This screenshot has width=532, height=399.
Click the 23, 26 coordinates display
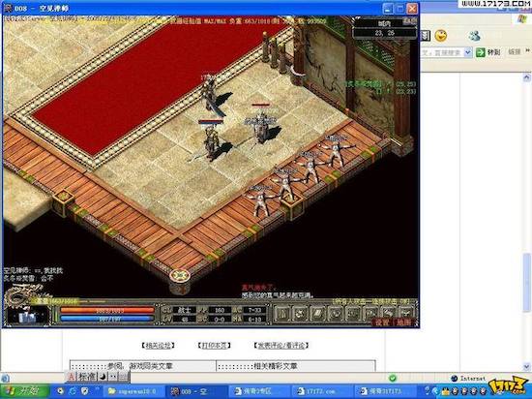(384, 33)
